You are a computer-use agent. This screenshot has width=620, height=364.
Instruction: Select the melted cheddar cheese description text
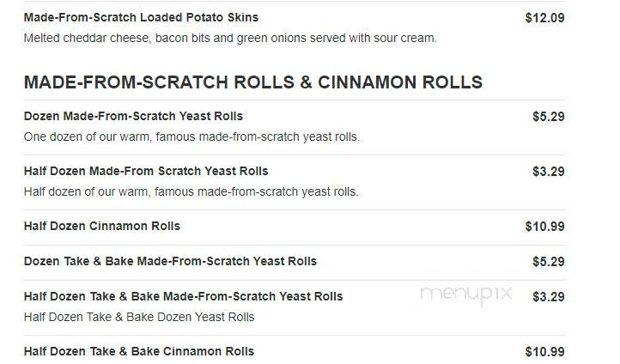tap(230, 39)
